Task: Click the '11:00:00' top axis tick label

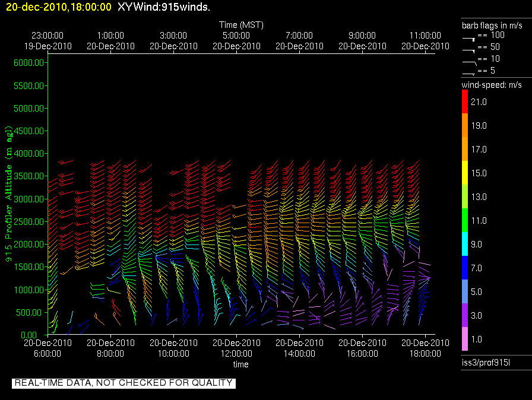Action: (x=425, y=36)
